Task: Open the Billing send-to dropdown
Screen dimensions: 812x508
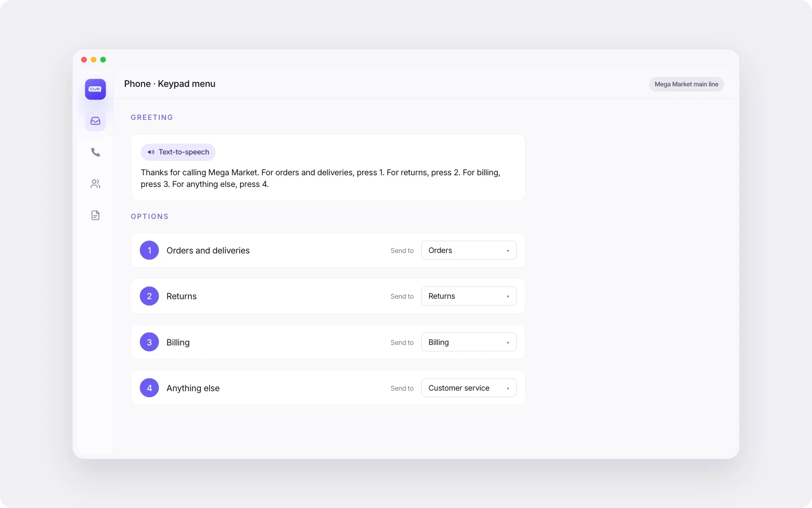Action: pyautogui.click(x=469, y=342)
